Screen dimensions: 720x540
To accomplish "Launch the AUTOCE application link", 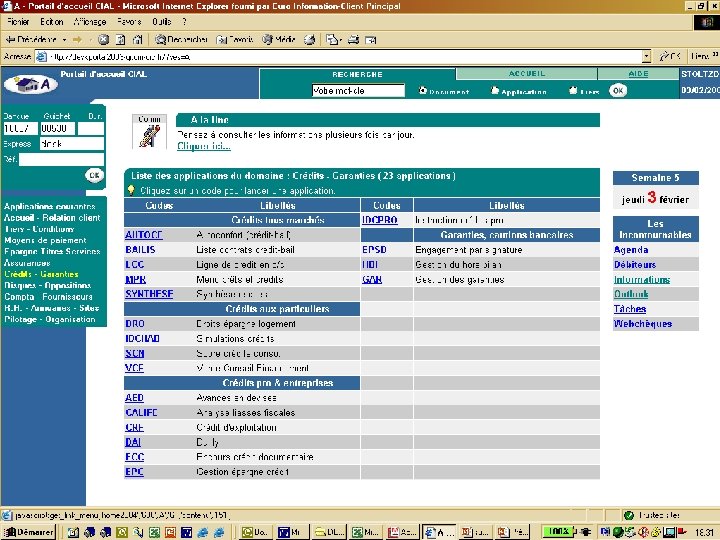I will (143, 235).
